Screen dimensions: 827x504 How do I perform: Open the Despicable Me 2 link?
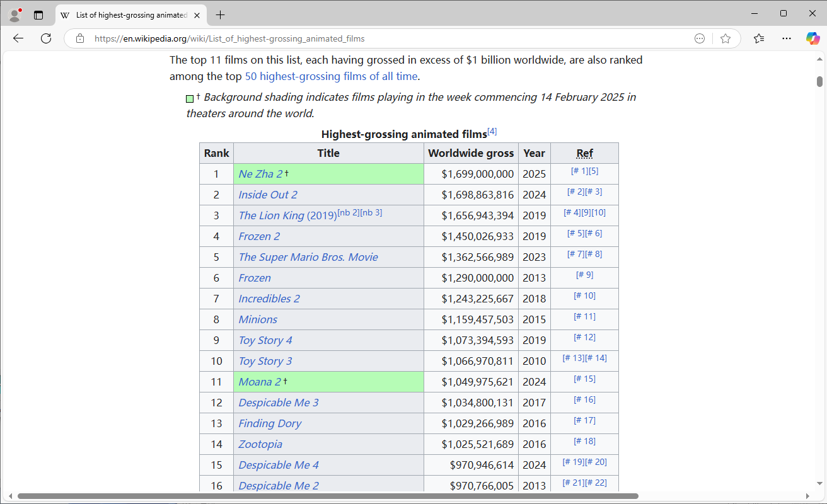click(x=279, y=486)
